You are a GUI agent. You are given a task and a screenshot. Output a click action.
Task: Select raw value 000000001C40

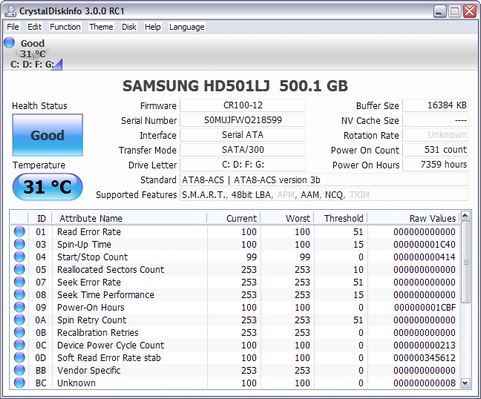(x=424, y=244)
